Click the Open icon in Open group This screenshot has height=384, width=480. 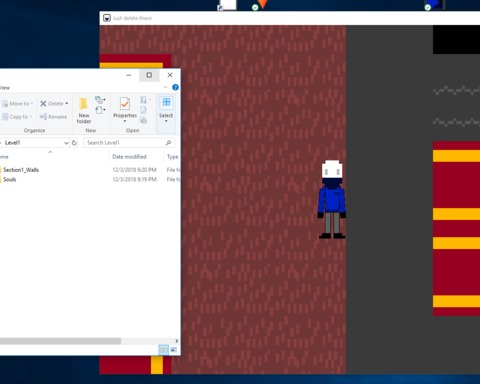144,100
